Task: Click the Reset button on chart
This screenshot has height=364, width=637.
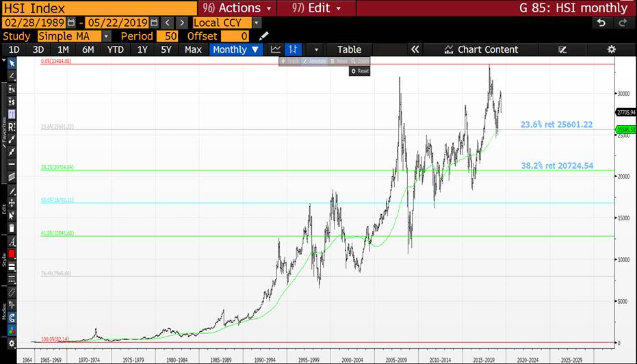Action: coord(359,71)
